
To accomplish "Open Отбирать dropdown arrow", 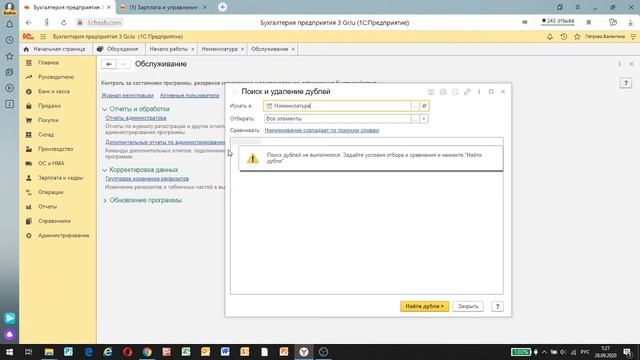I will pyautogui.click(x=424, y=119).
